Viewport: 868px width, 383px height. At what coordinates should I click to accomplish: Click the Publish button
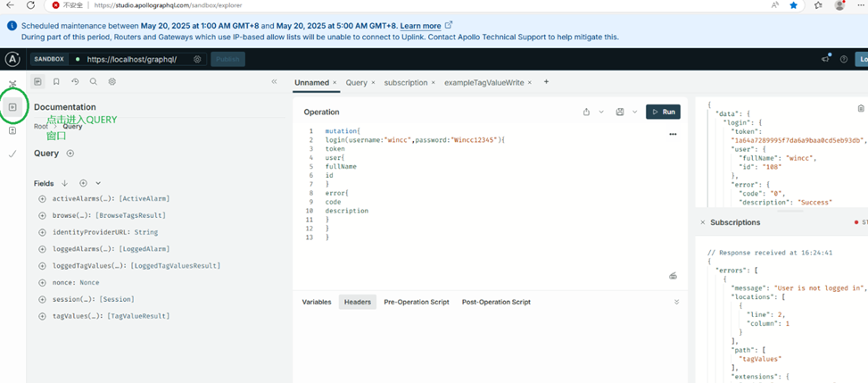pos(227,59)
